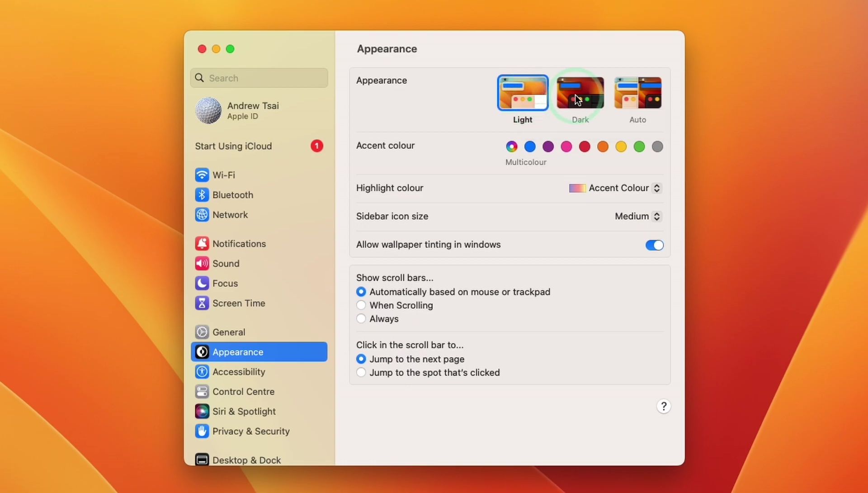
Task: Open Andrew Tsai Apple ID entry
Action: pos(259,111)
